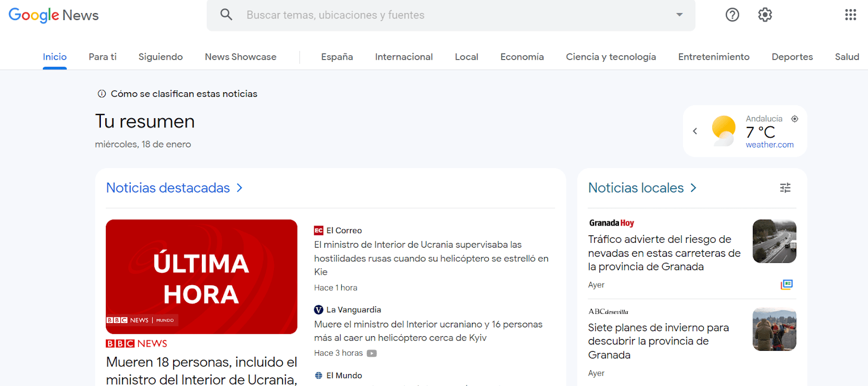The height and width of the screenshot is (386, 868).
Task: Open the 'Noticias locales' heading link
Action: [x=636, y=188]
